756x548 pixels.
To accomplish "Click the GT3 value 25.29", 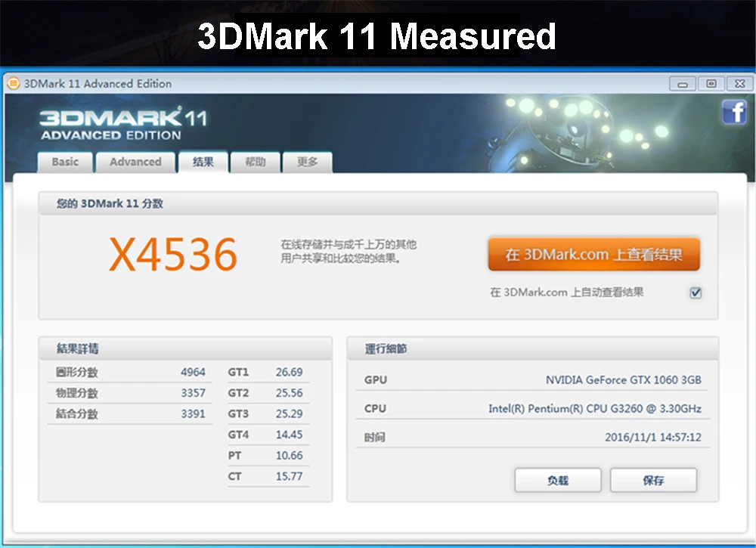I will pos(290,413).
